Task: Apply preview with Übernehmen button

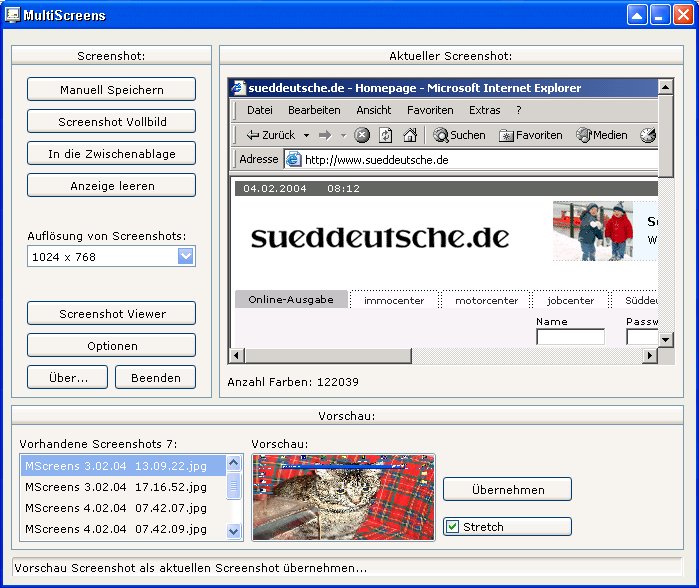Action: pyautogui.click(x=507, y=489)
